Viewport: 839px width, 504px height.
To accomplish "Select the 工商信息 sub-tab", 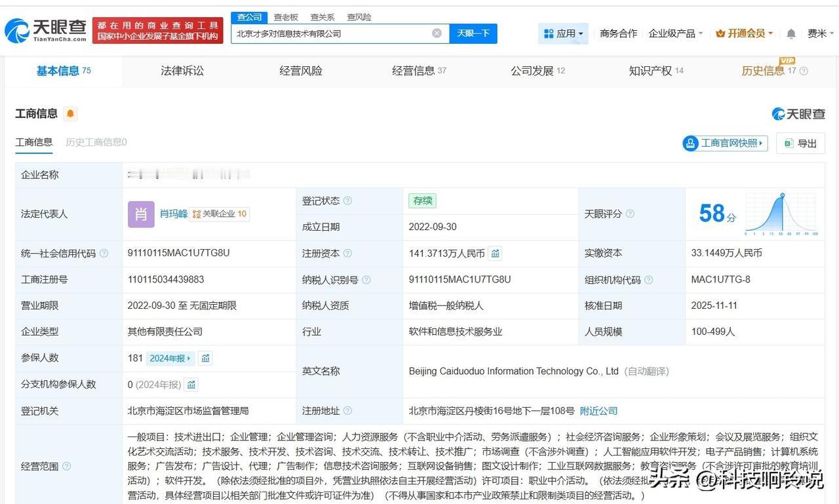I will click(x=34, y=142).
